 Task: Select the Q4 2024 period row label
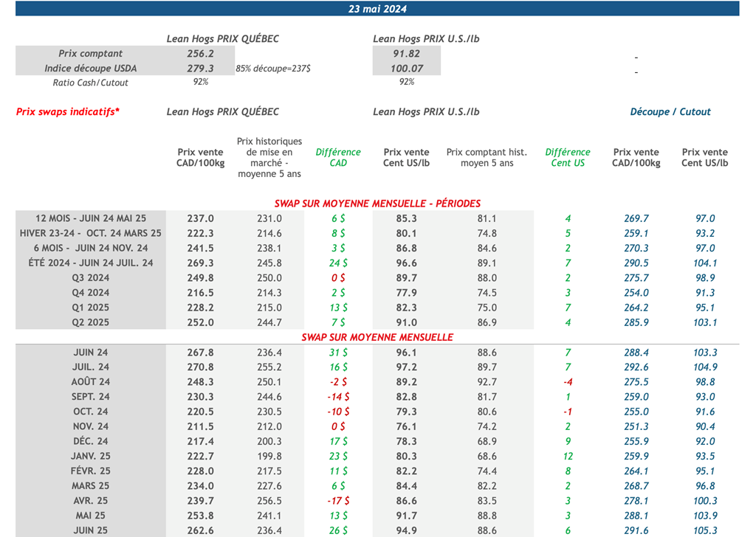91,293
